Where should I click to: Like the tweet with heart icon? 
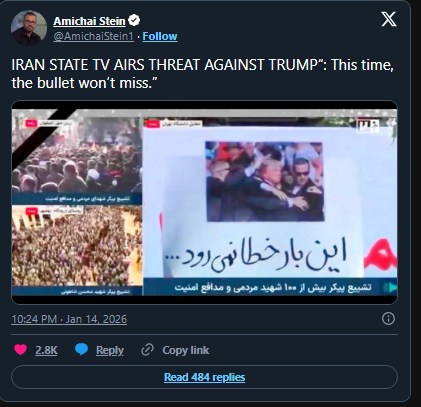click(21, 349)
